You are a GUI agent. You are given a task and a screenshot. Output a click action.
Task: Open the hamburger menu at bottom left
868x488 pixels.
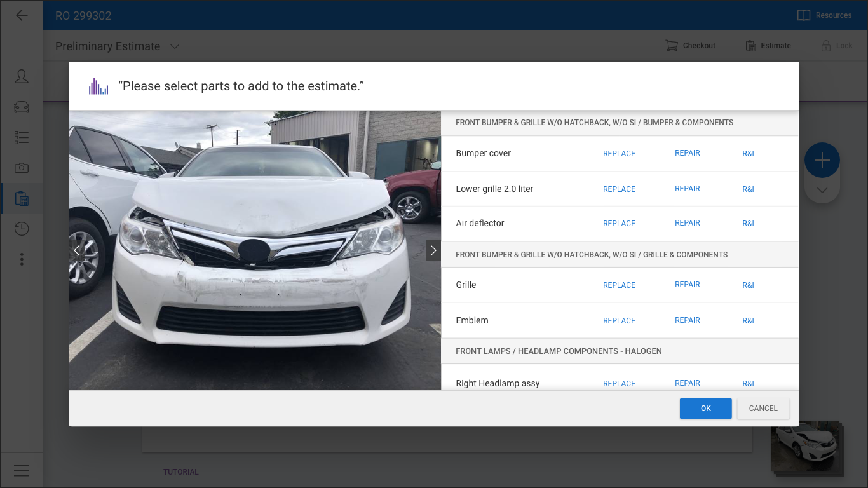click(22, 470)
